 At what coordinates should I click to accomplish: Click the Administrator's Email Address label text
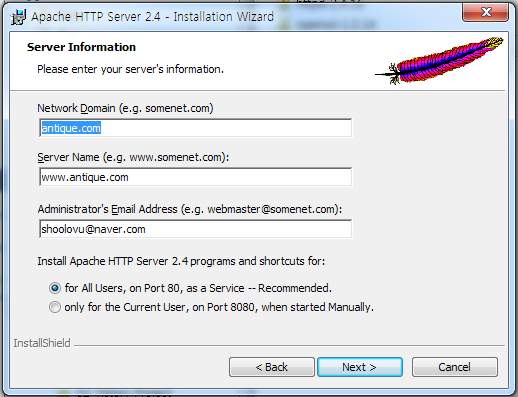click(190, 209)
